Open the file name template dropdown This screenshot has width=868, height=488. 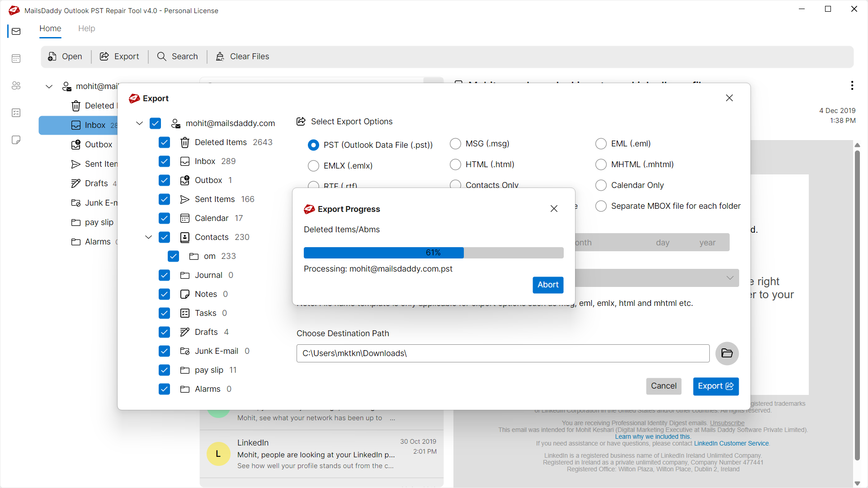coord(730,278)
